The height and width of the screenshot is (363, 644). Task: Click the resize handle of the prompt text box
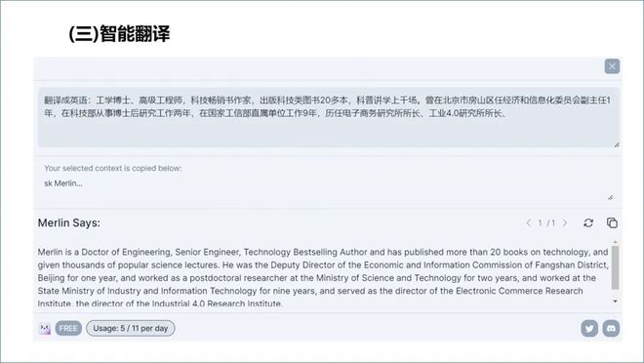click(617, 144)
